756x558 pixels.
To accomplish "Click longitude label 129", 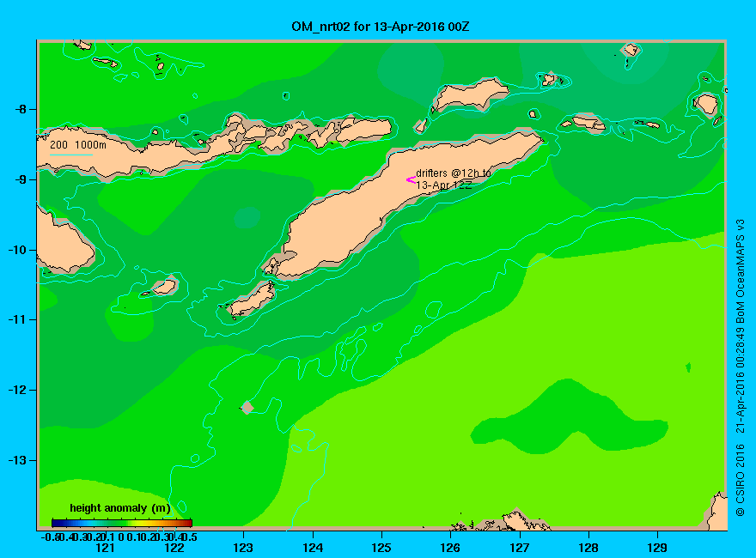I will tap(657, 548).
